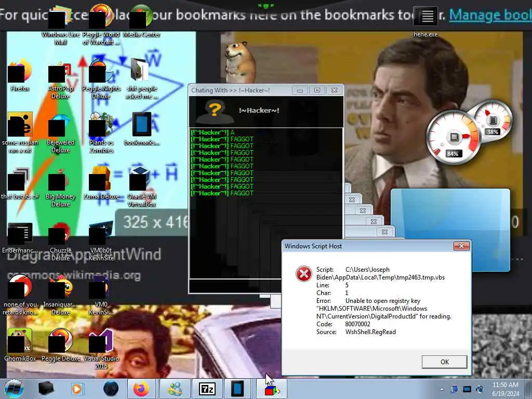
Task: Click the 38% memory meter gadget
Action: click(494, 120)
